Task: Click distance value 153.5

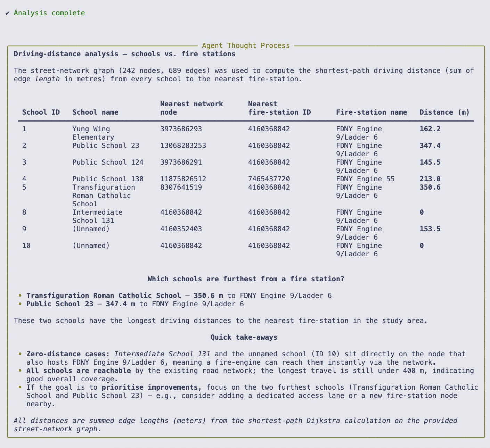Action: (x=430, y=229)
